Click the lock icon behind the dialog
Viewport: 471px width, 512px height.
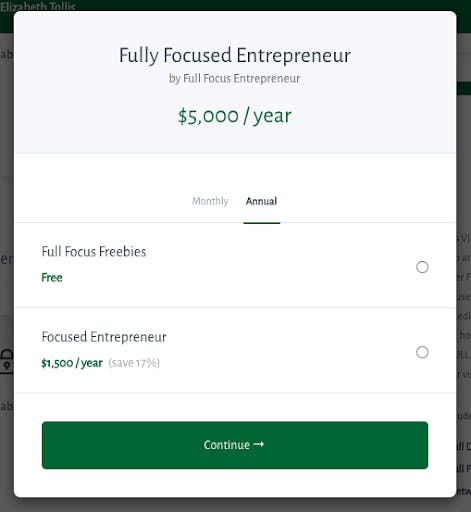(x=6, y=361)
